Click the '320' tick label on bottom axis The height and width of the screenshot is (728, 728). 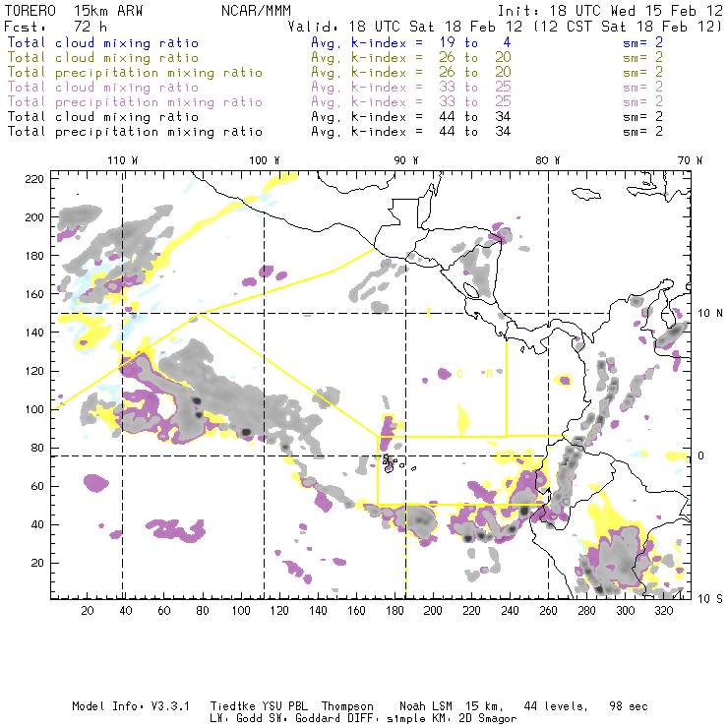[x=664, y=611]
